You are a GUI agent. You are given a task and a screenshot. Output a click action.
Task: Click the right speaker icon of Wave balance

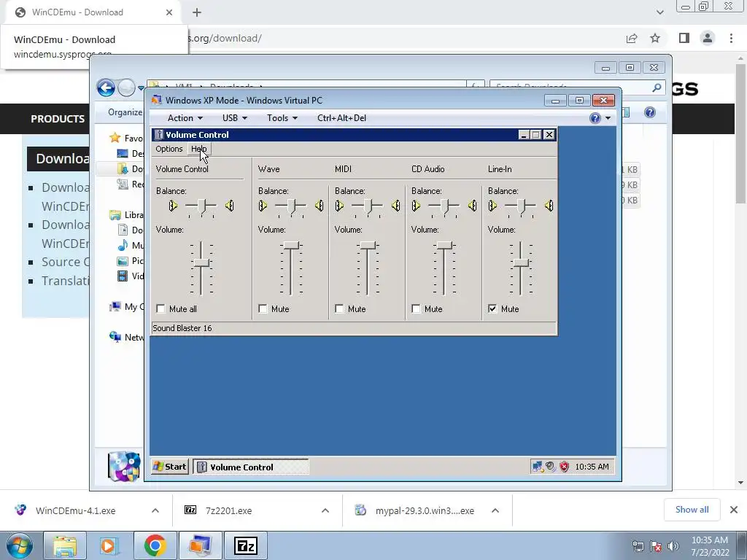pyautogui.click(x=320, y=206)
